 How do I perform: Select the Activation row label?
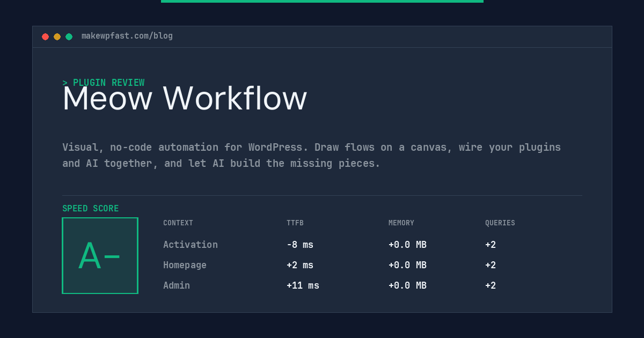[191, 245]
